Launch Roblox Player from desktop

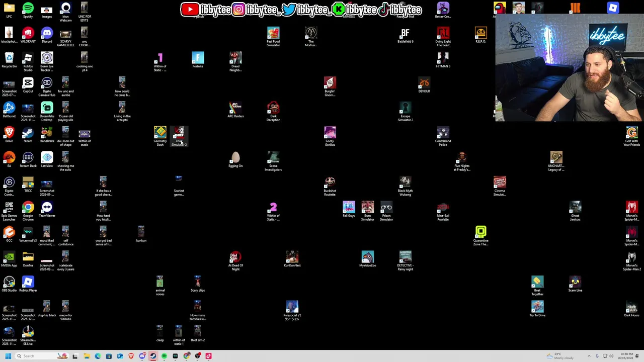point(28,285)
